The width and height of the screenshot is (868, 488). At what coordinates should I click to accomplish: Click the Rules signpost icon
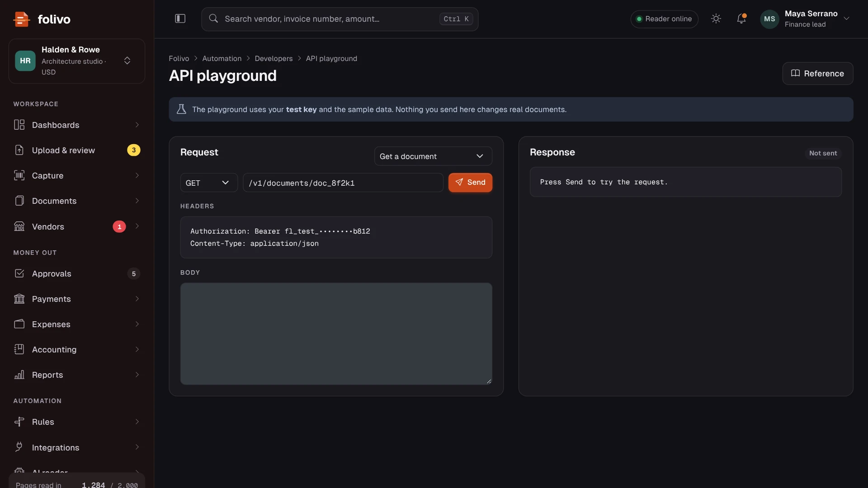[x=19, y=422]
